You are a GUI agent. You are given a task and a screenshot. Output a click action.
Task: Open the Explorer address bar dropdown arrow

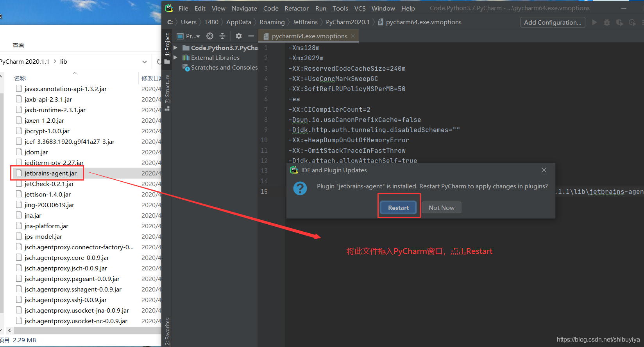[145, 62]
